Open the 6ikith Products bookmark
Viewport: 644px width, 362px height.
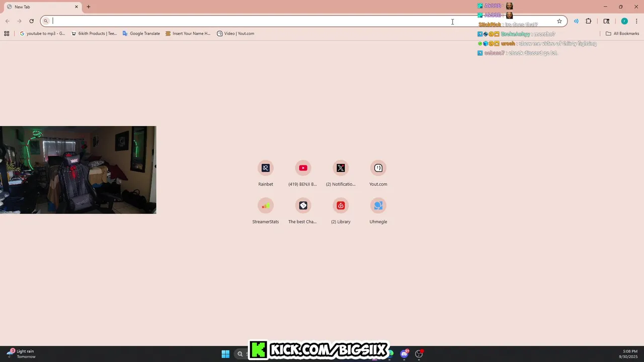94,34
